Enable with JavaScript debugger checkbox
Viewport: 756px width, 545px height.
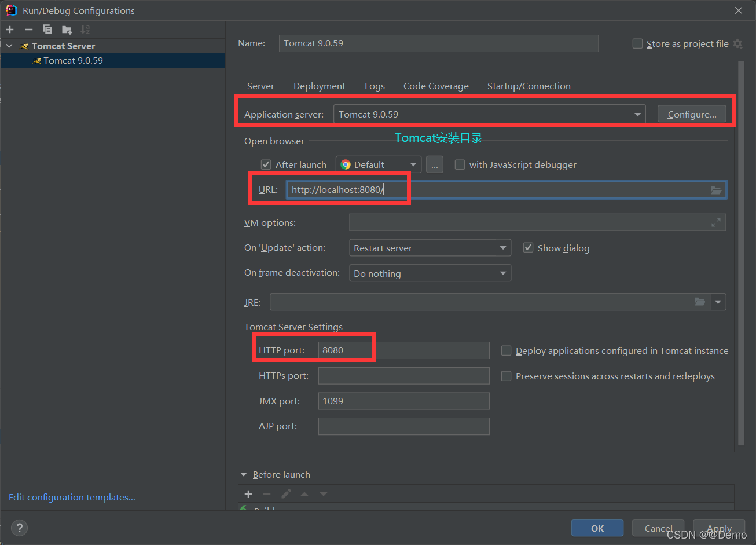pos(460,164)
